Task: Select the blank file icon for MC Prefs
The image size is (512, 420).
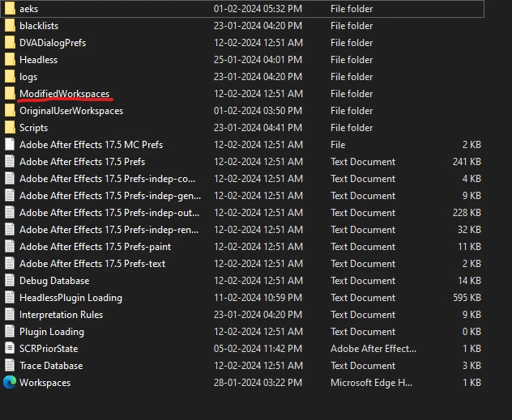Action: pos(10,145)
